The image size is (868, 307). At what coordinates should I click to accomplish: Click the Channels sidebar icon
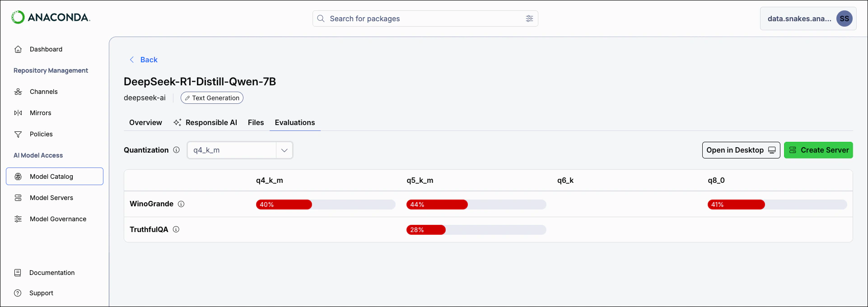18,92
